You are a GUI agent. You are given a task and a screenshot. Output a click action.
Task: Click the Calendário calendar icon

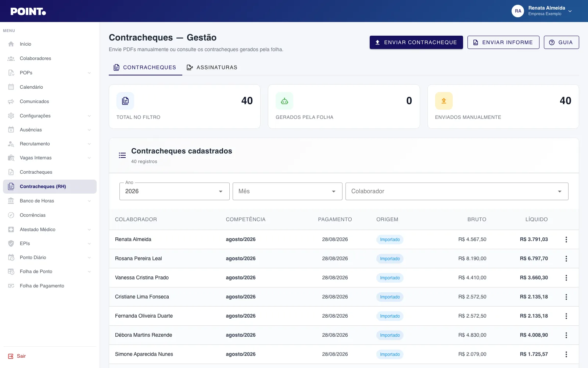[x=11, y=87]
